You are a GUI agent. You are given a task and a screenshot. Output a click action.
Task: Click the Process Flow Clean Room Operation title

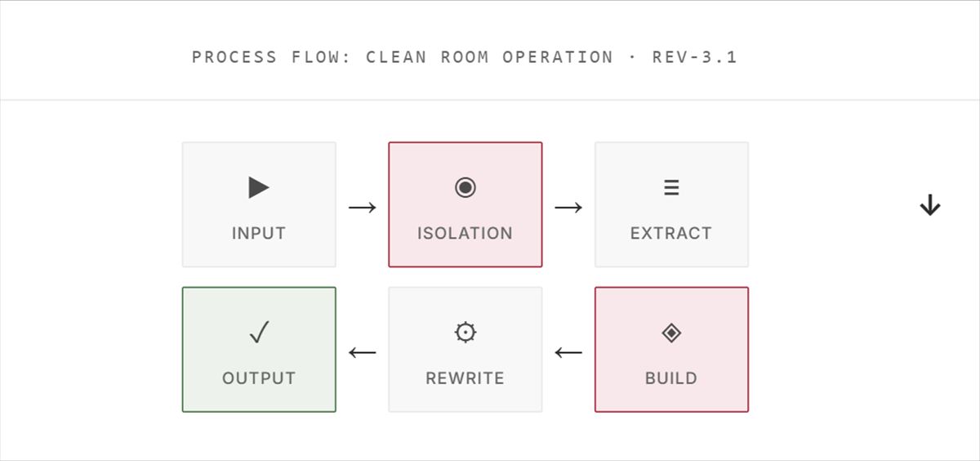(x=465, y=57)
